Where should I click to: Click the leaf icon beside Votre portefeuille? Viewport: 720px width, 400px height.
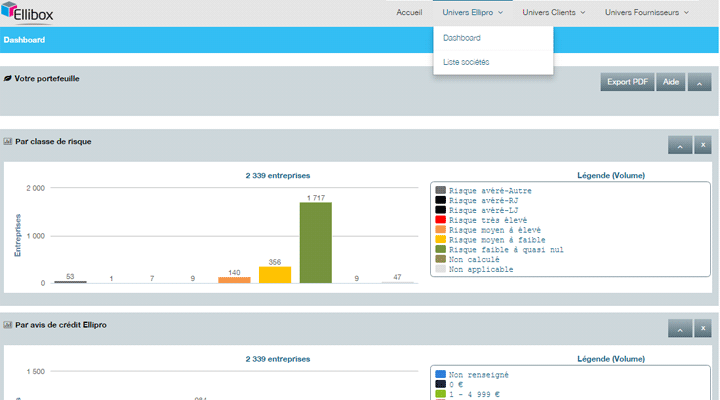coord(8,78)
